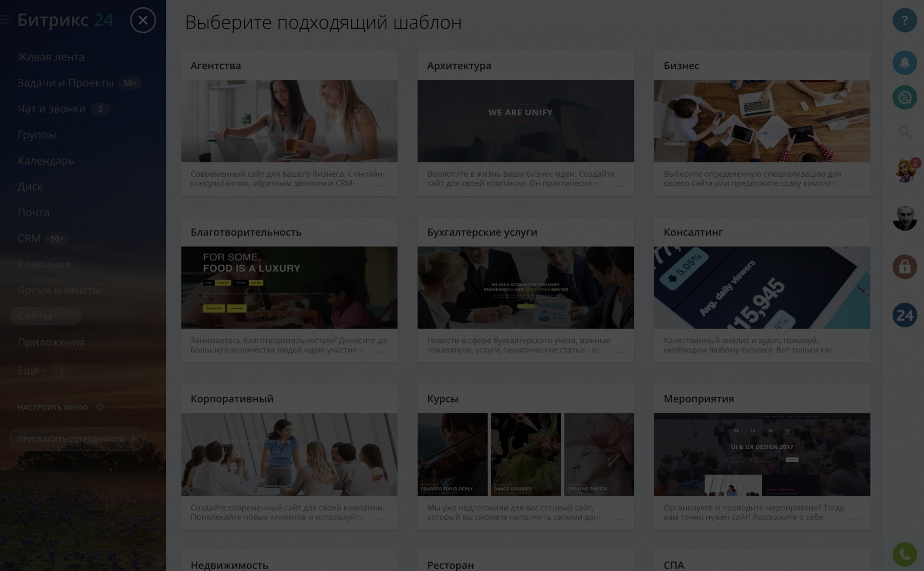Select the Консалтинг template thumbnail
Image resolution: width=924 pixels, height=571 pixels.
[x=762, y=287]
